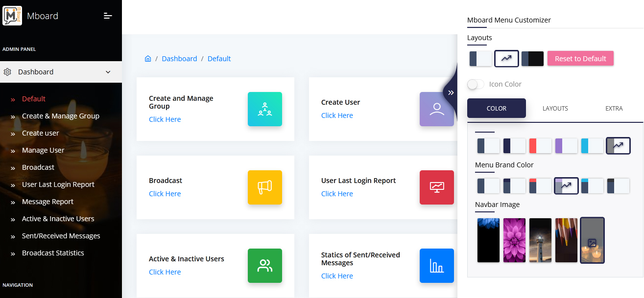Open Broadcast from the sidebar menu

click(x=38, y=167)
